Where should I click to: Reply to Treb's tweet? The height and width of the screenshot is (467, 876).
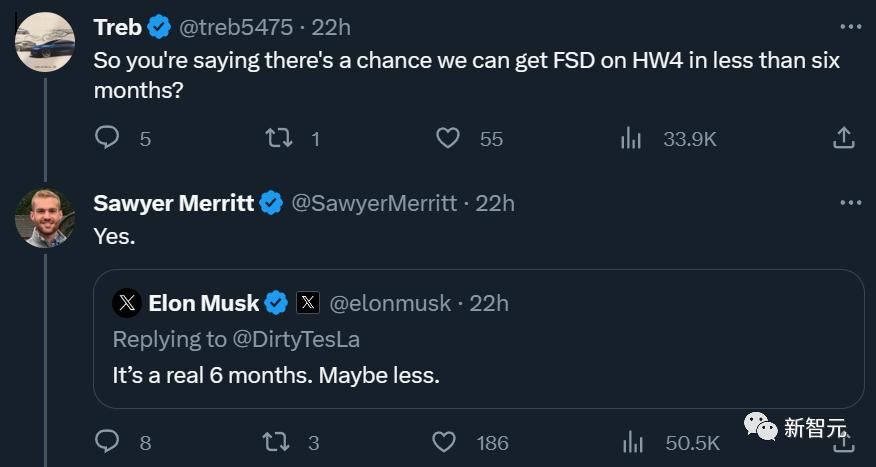[x=107, y=138]
